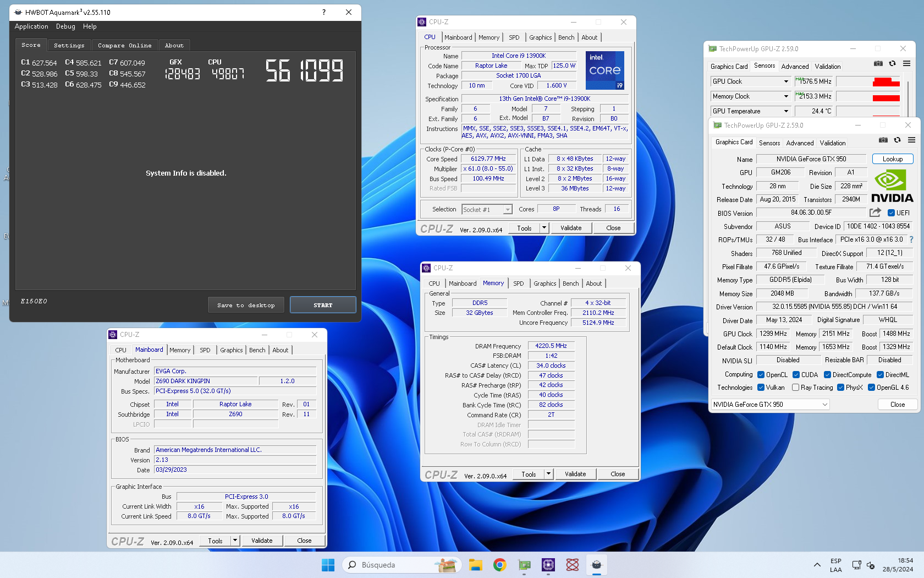Click the volume icon in system tray
Viewport: 924px width, 578px height.
click(x=871, y=565)
